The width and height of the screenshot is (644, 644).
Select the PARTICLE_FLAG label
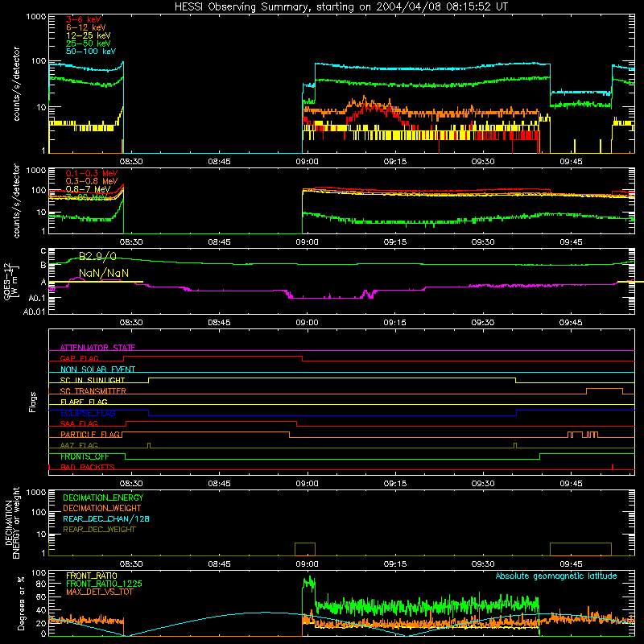point(90,434)
